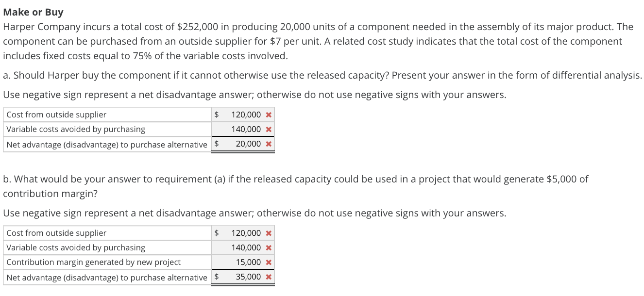
Task: Click red X beside the 20,000 net advantage
Action: 269,144
